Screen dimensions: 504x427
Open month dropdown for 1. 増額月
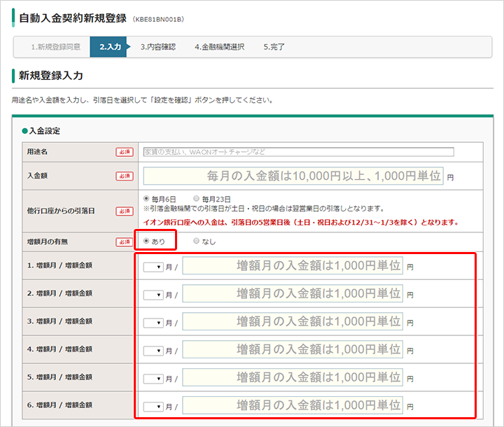(153, 267)
